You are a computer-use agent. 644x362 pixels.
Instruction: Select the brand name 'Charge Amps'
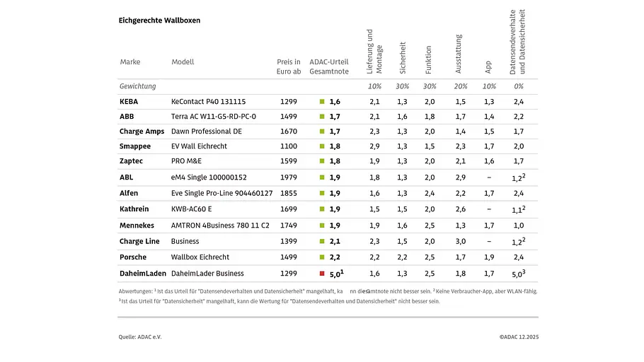click(142, 132)
